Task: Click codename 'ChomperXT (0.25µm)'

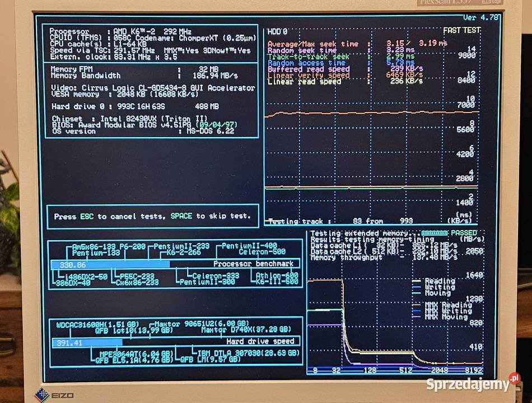Action: (217, 38)
